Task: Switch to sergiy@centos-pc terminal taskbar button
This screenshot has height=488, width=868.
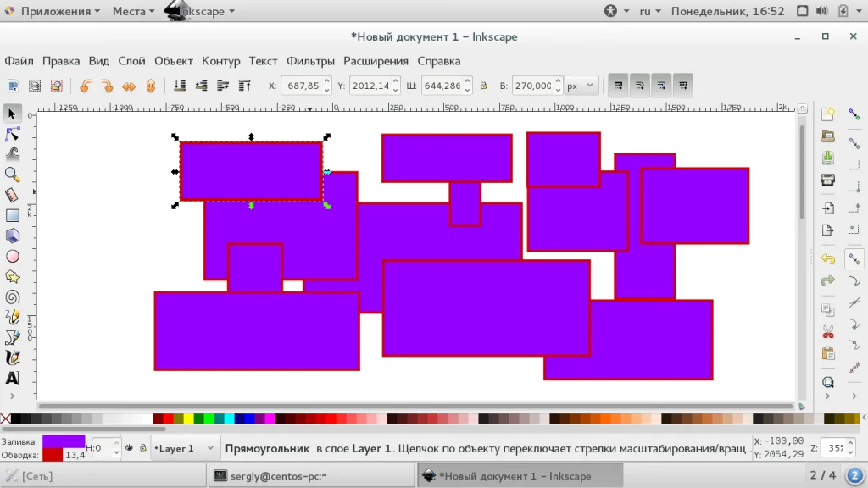Action: click(x=310, y=476)
